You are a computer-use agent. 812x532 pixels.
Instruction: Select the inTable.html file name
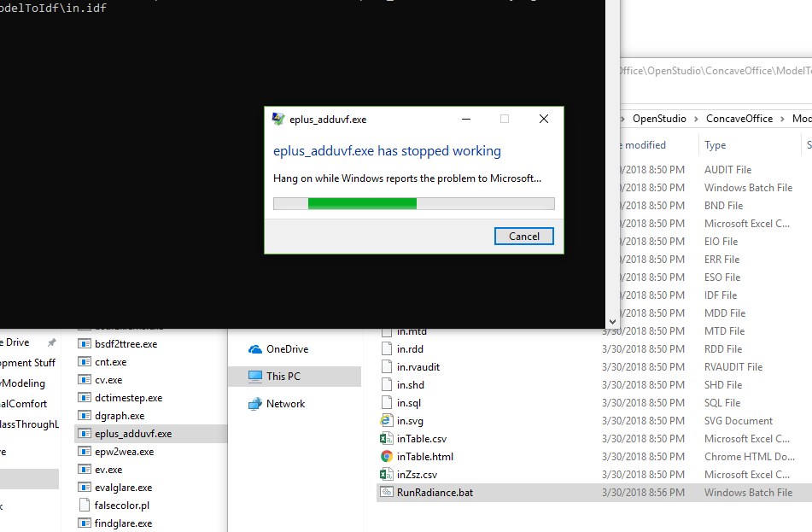point(425,456)
